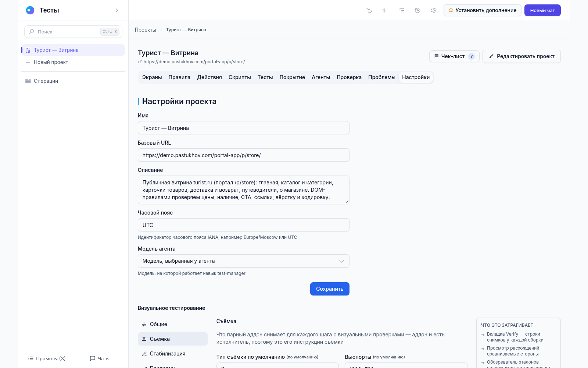Click the Часовой пояс field
588x368 pixels.
point(244,225)
